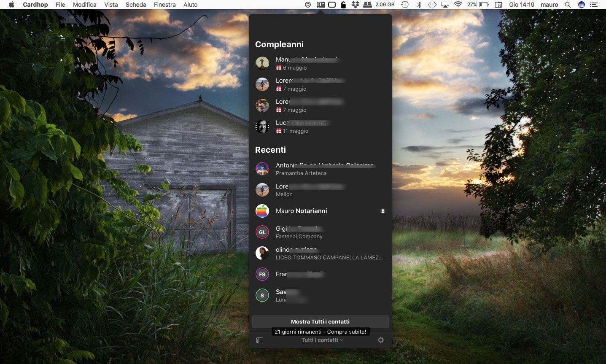
Task: Open the Cardhop application menu
Action: coord(35,5)
